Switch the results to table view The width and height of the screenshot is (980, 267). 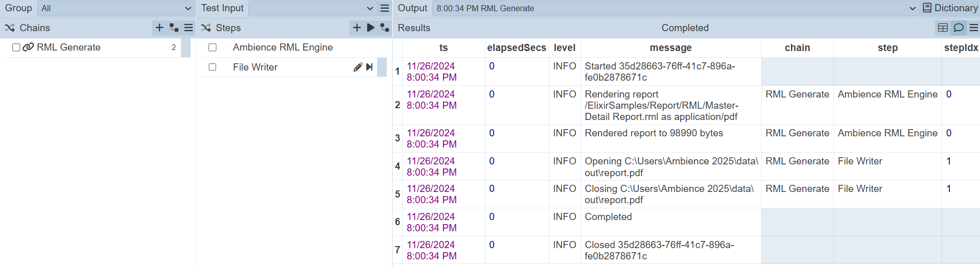coord(943,28)
